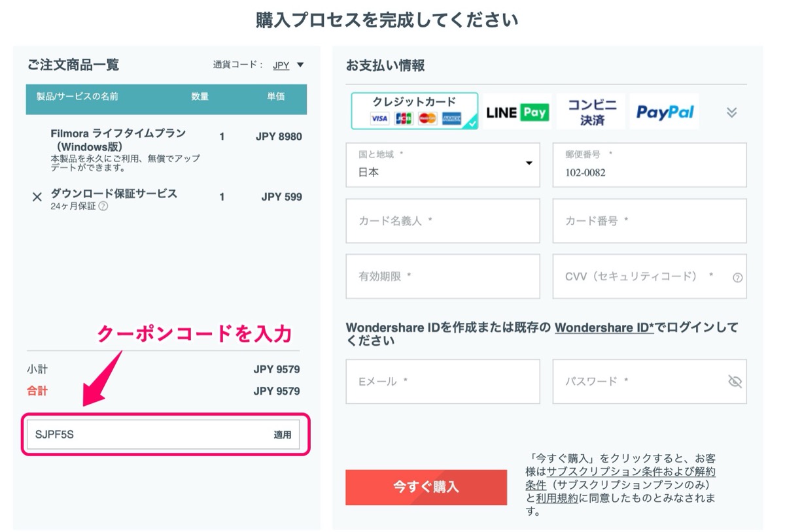The width and height of the screenshot is (785, 532).
Task: Open the 24ヶ月保証 help icon
Action: (103, 207)
